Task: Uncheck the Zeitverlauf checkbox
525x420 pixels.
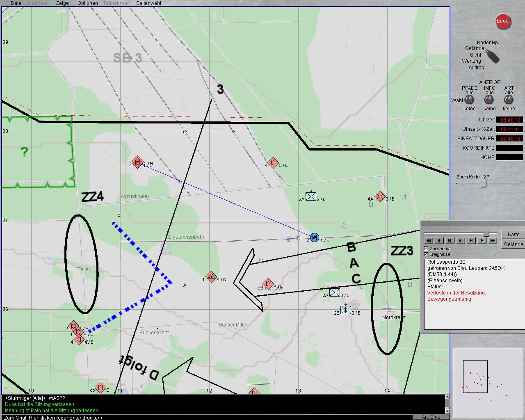Action: 426,249
